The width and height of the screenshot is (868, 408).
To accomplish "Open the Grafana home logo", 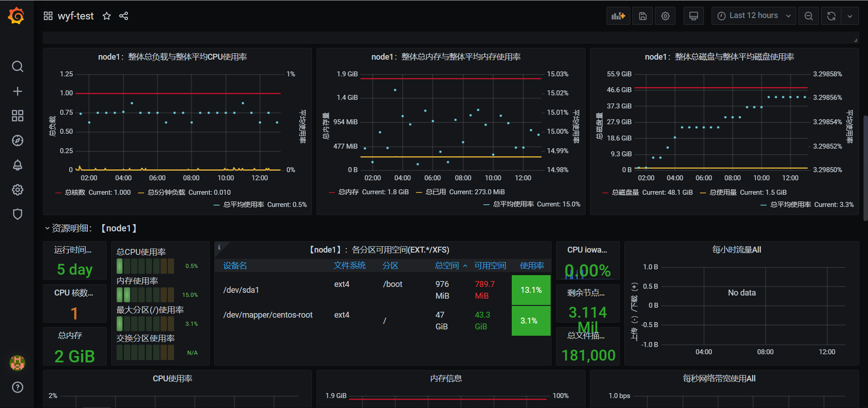I will point(16,16).
